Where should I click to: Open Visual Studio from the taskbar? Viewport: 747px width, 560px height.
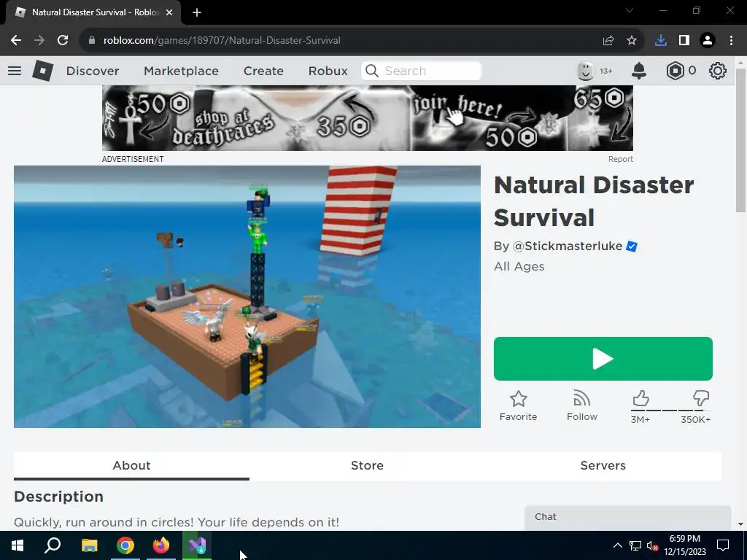click(x=197, y=545)
